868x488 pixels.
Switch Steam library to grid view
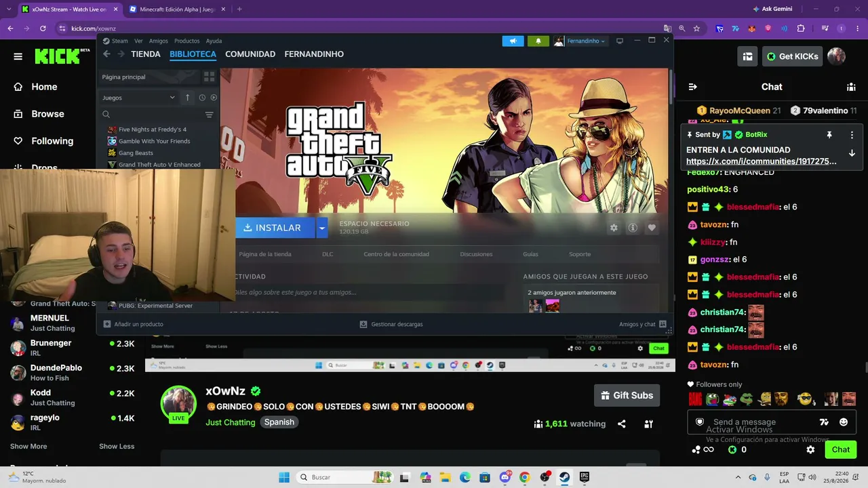coord(209,77)
